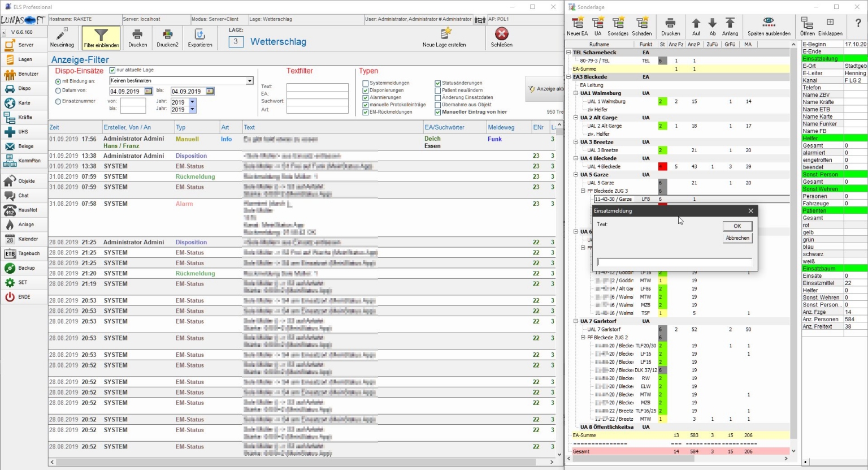Collapse the EA3 Bleckede tree node
This screenshot has width=868, height=470.
569,77
